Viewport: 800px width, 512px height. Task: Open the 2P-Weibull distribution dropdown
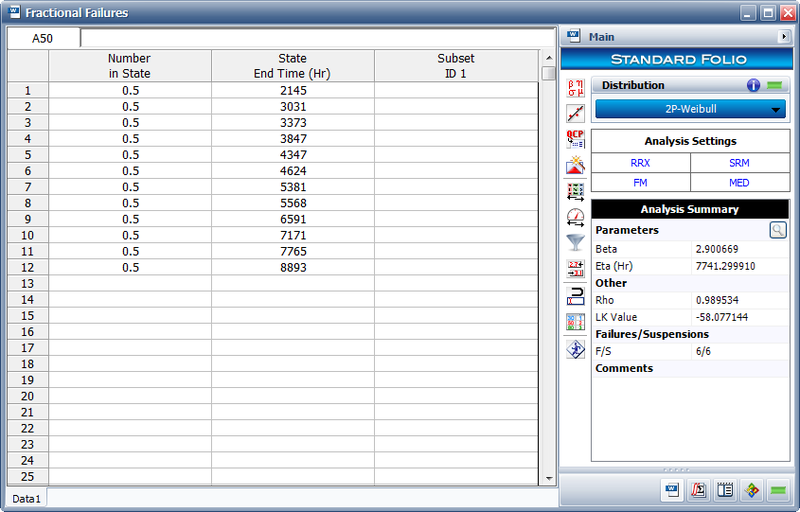point(691,111)
